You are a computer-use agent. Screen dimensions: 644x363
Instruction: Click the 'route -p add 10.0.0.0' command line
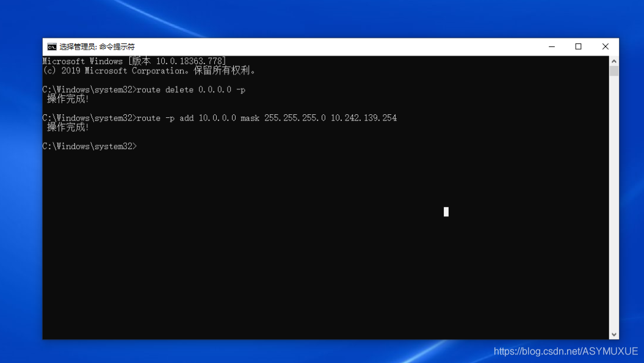pos(220,118)
